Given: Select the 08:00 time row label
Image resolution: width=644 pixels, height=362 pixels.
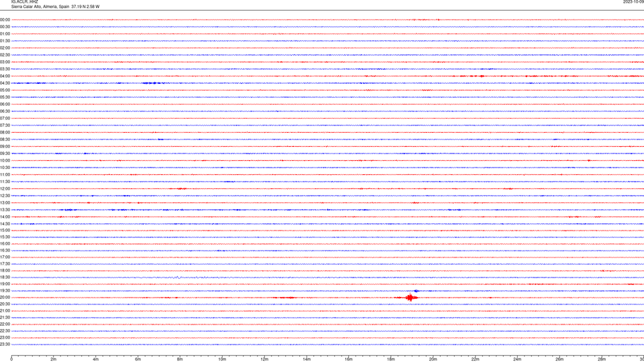Looking at the screenshot, I should pos(5,133).
